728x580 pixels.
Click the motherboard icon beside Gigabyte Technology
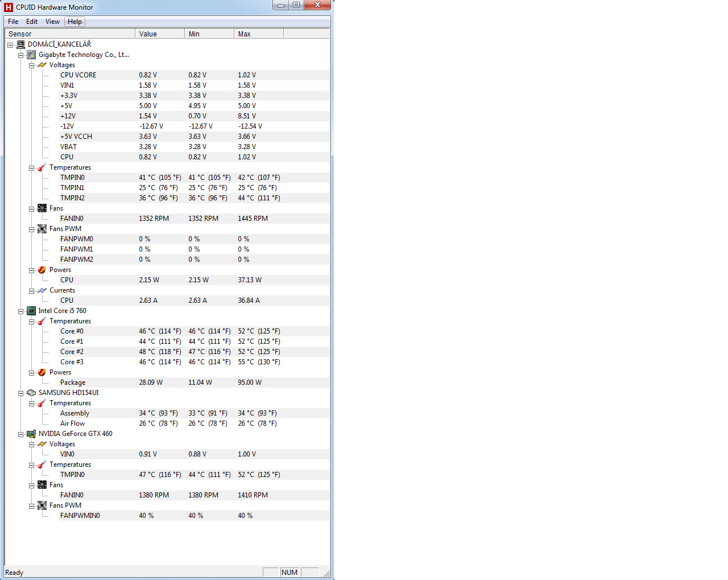click(x=31, y=55)
